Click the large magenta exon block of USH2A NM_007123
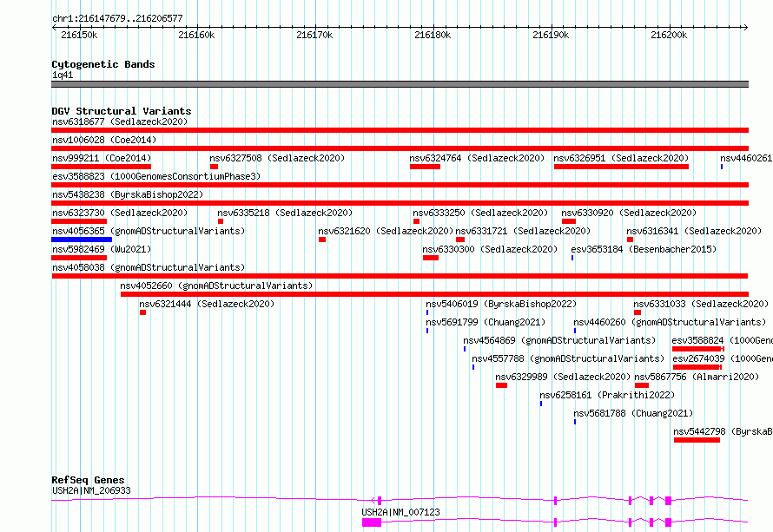The width and height of the screenshot is (773, 532). point(372,522)
